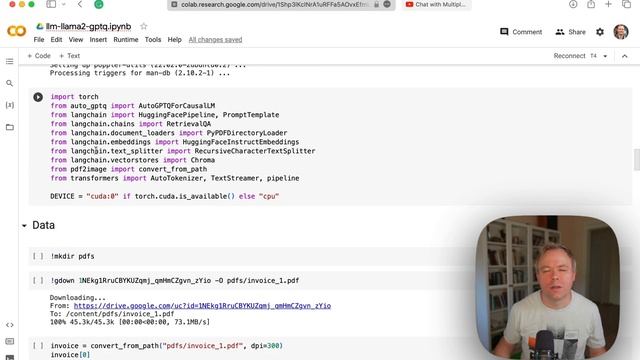Viewport: 640px width, 360px height.
Task: Open the Tools menu
Action: [153, 40]
